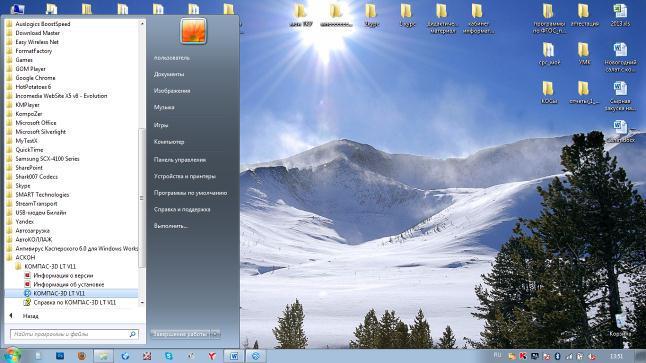Click the Photoshop taskbar icon

click(x=60, y=356)
